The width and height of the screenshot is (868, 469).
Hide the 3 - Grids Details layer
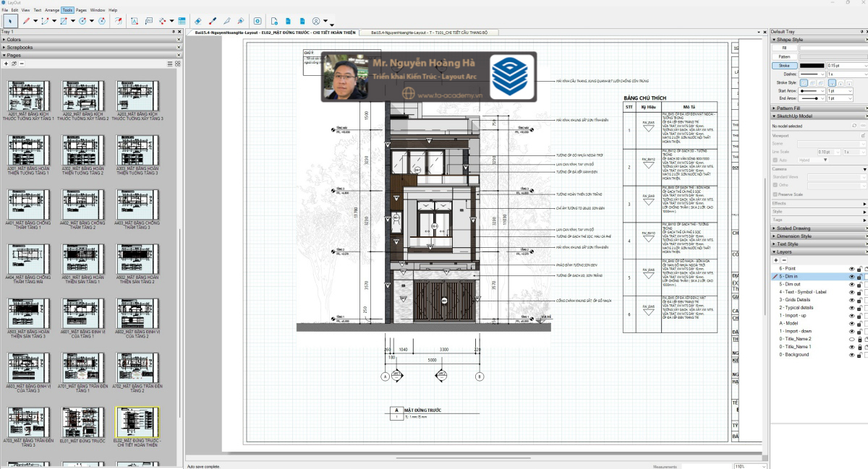coord(852,300)
